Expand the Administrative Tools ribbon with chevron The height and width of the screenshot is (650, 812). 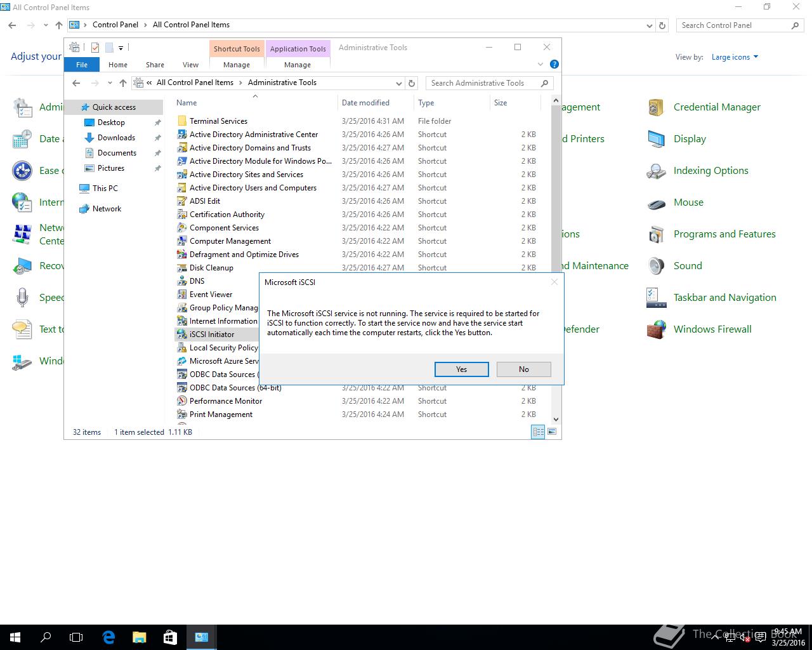coord(540,64)
